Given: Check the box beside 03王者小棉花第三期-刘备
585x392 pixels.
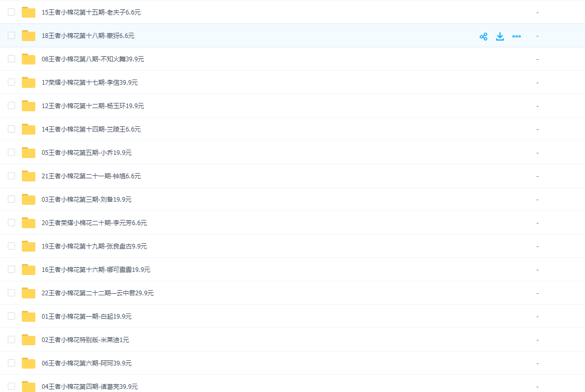Looking at the screenshot, I should coord(11,199).
